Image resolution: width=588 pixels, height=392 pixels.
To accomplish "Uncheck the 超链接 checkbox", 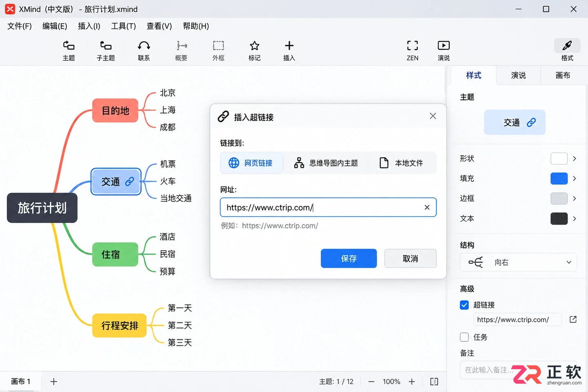I will click(464, 305).
